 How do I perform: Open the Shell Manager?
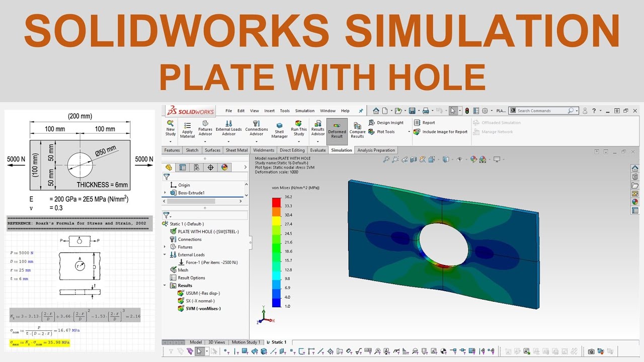(x=279, y=130)
